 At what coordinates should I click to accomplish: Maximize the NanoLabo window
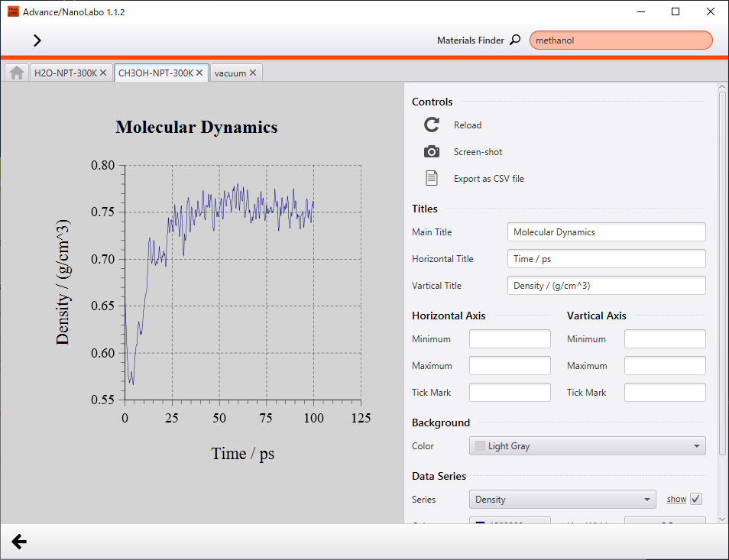point(676,11)
